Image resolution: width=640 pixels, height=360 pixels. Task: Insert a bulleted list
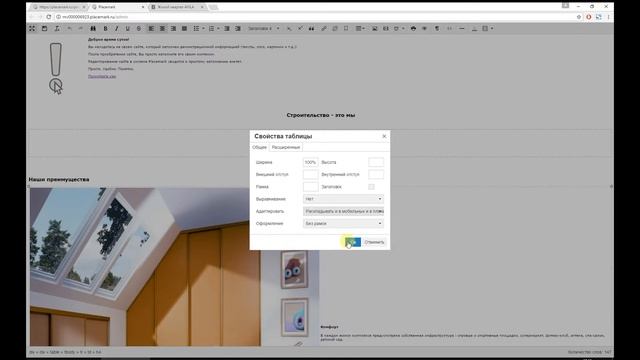coord(196,29)
